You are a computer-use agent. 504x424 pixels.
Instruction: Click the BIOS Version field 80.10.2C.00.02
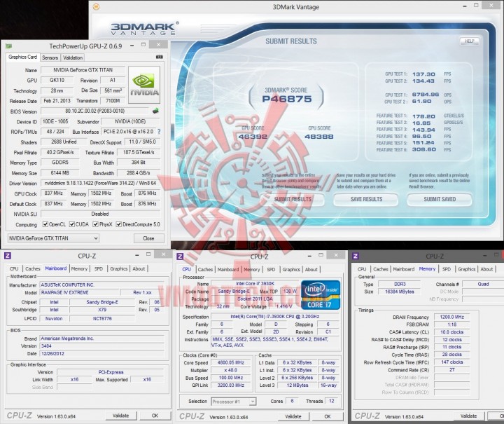click(94, 111)
